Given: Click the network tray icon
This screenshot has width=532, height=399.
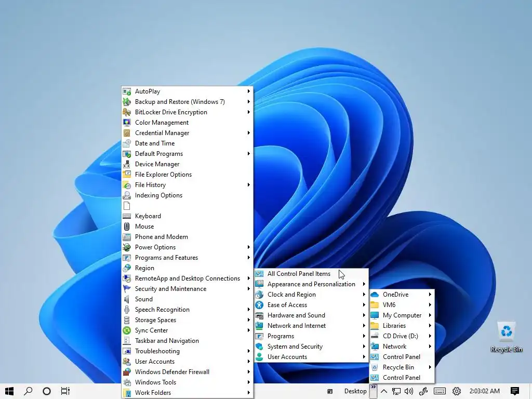Looking at the screenshot, I should (396, 391).
